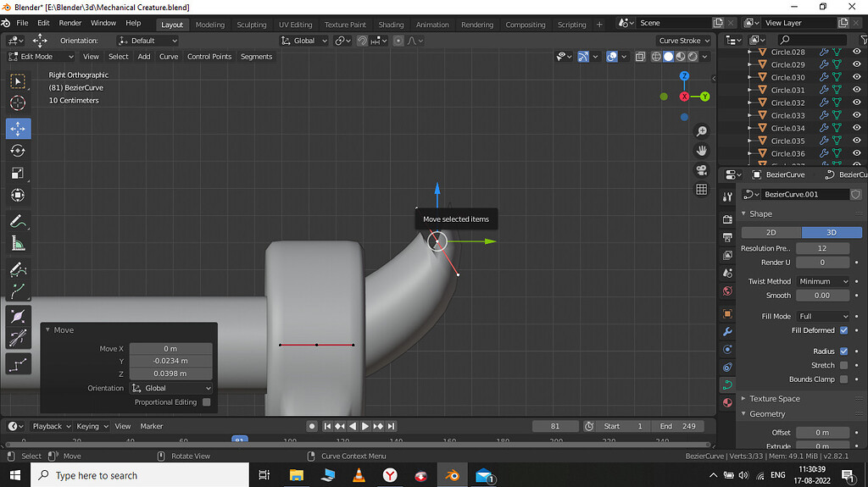Switch curve shape to 2D
This screenshot has height=487, width=868.
(x=771, y=232)
